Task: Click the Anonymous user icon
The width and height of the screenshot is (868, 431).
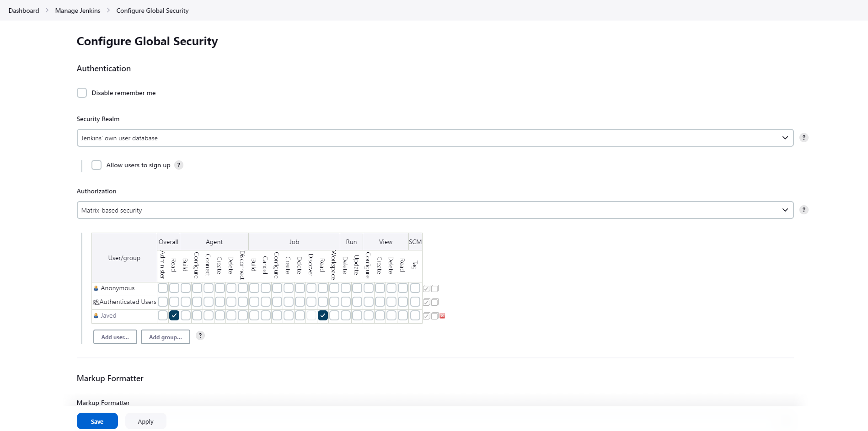Action: tap(96, 288)
